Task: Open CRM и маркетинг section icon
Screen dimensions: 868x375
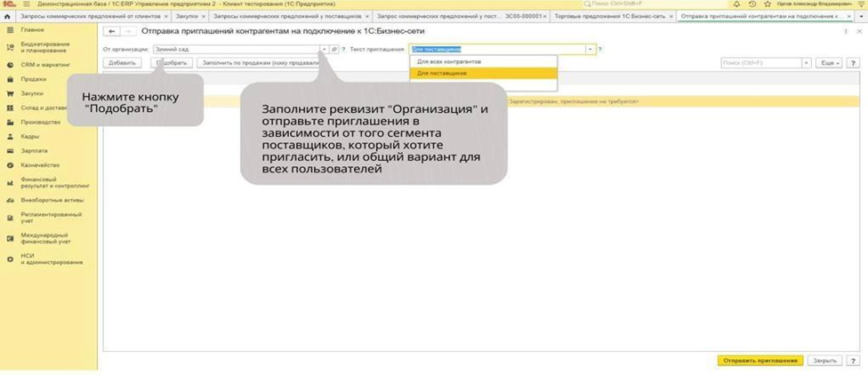Action: (x=10, y=65)
